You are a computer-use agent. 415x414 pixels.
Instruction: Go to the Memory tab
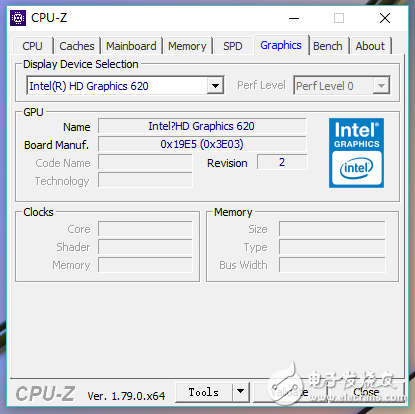tap(187, 46)
